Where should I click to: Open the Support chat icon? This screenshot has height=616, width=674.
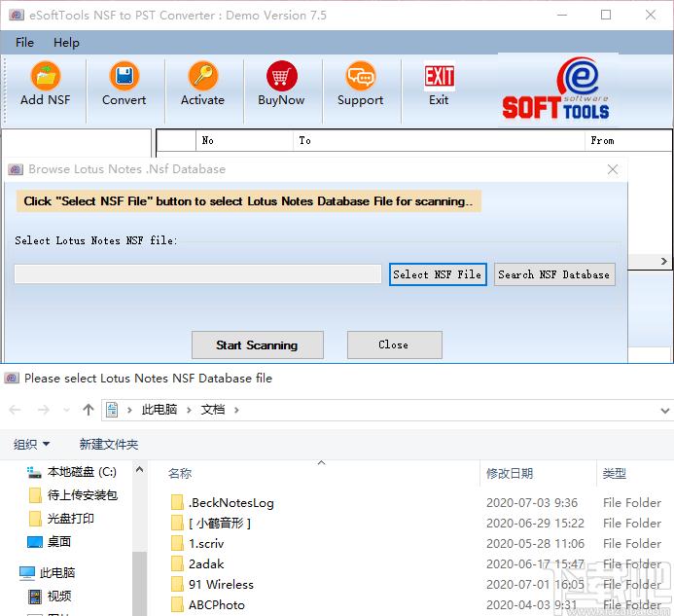coord(361,76)
